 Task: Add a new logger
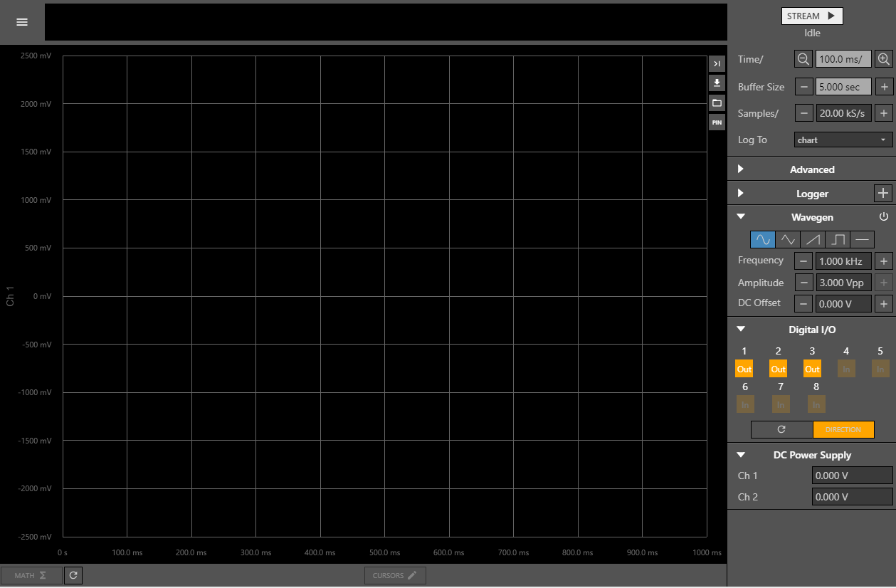click(883, 193)
